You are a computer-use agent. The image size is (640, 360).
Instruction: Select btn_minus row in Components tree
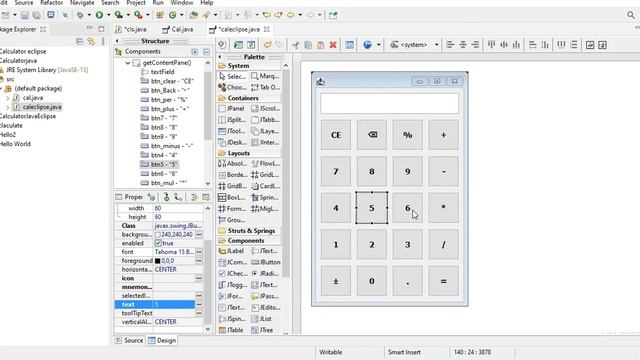(167, 146)
